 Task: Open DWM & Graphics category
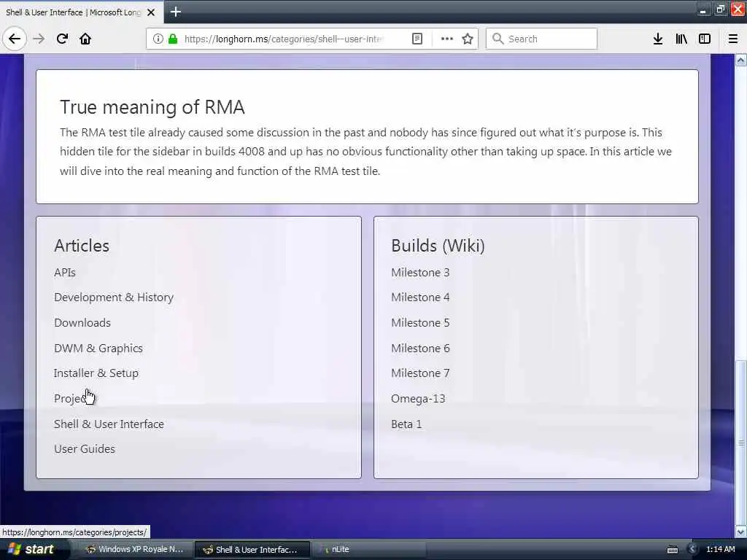[98, 348]
